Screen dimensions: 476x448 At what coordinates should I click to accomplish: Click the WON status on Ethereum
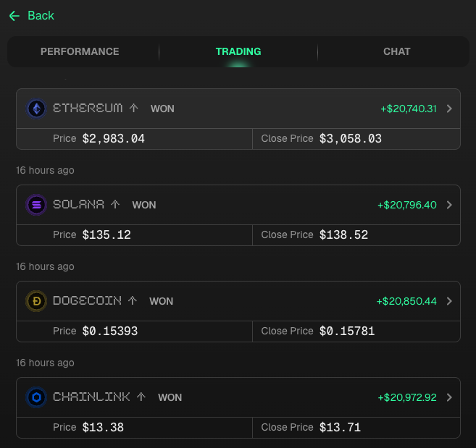(x=162, y=109)
